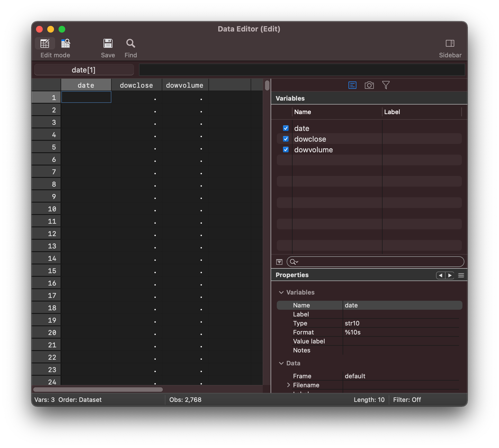499x448 pixels.
Task: Click dowvolume cell in row 10
Action: pos(185,209)
